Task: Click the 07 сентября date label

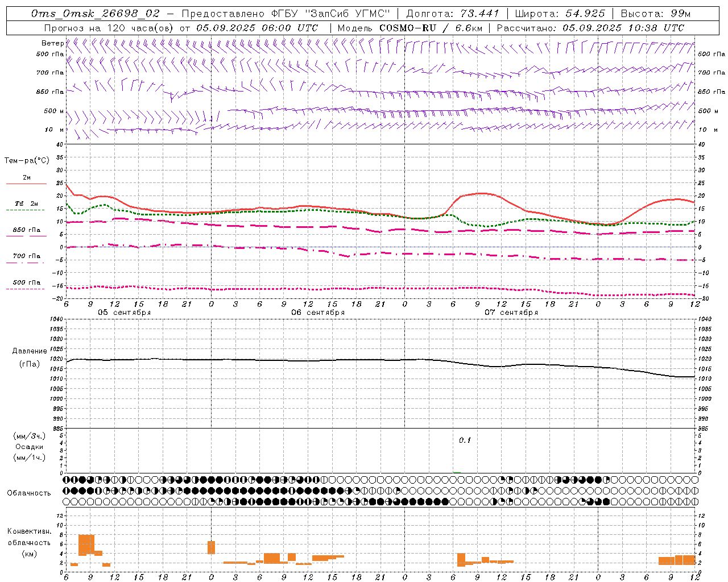Action: coord(511,313)
